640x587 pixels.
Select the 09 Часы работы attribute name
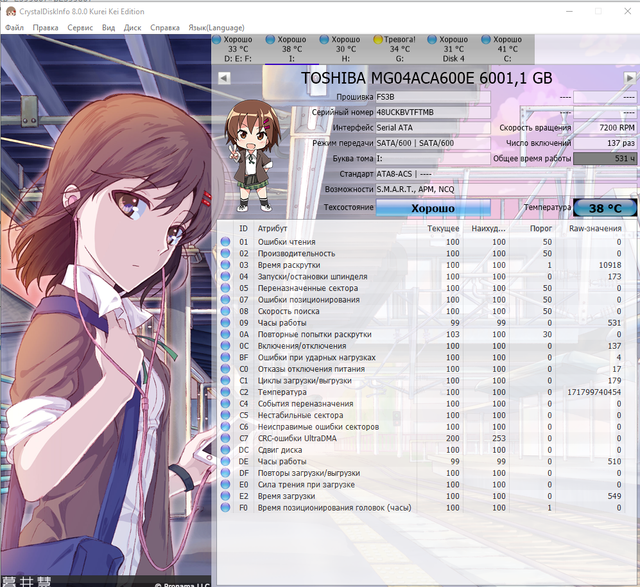282,322
